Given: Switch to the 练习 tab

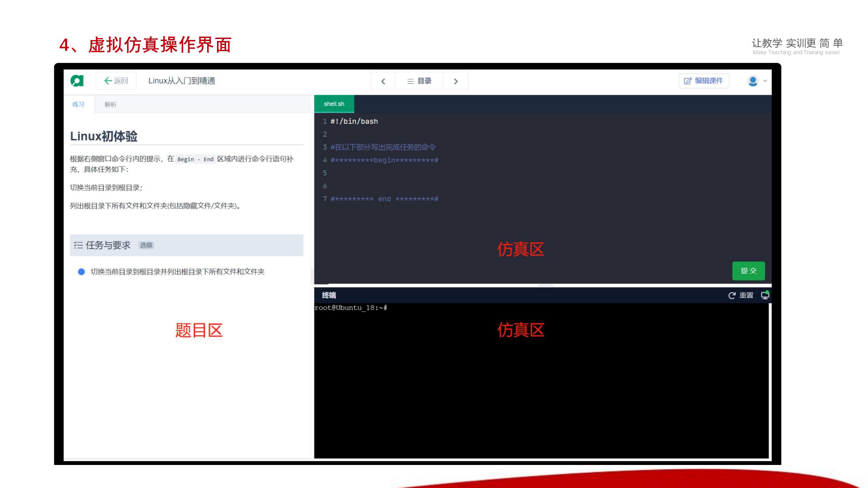Looking at the screenshot, I should (78, 104).
